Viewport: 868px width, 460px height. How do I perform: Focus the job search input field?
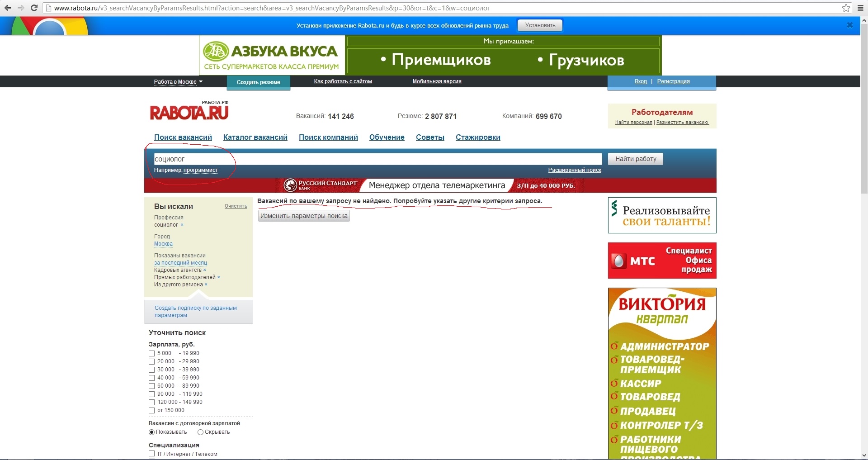coord(377,159)
